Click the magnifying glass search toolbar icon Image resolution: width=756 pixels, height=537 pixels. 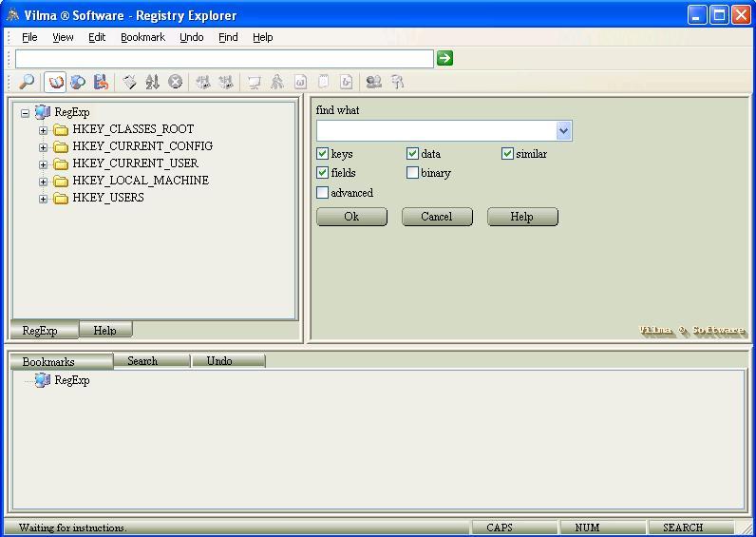(x=27, y=82)
